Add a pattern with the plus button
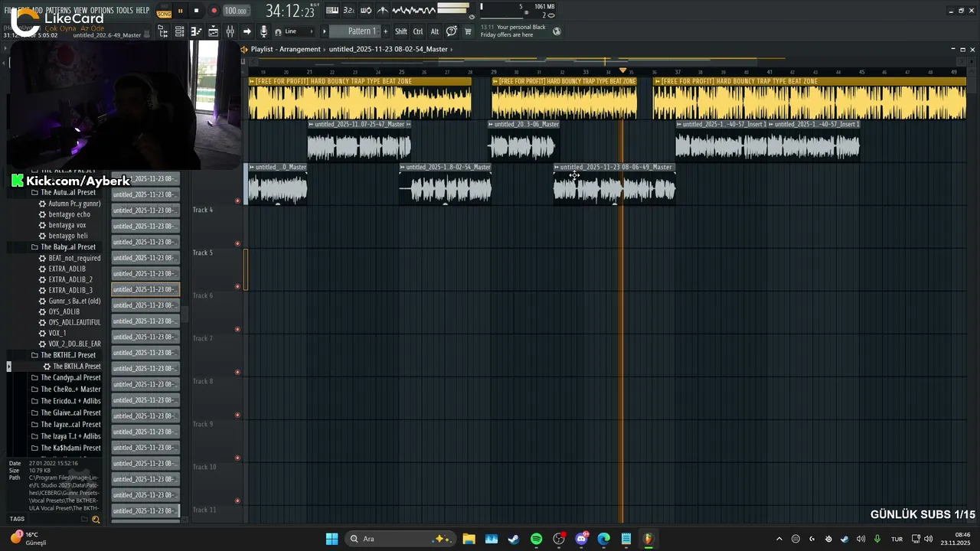This screenshot has height=551, width=980. click(x=385, y=31)
